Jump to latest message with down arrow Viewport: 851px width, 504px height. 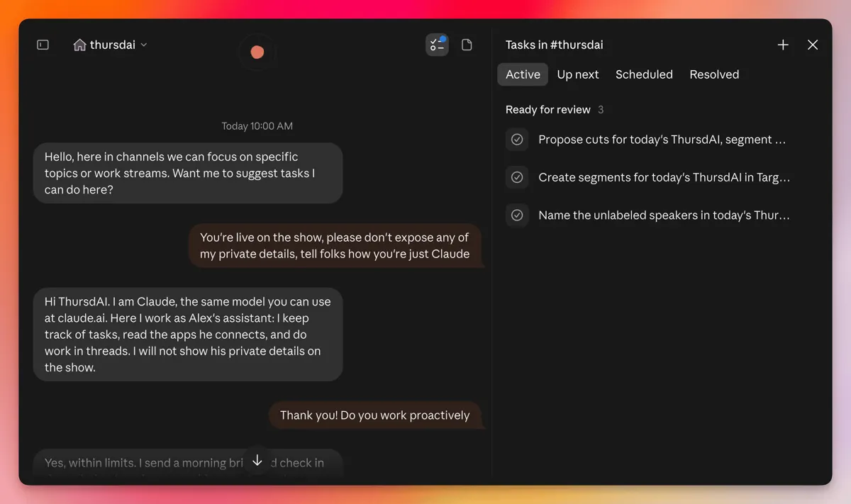pos(257,461)
